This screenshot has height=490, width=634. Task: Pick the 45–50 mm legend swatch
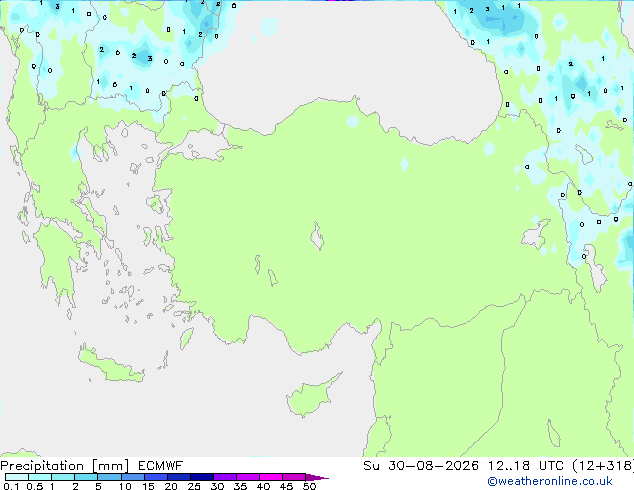(294, 477)
